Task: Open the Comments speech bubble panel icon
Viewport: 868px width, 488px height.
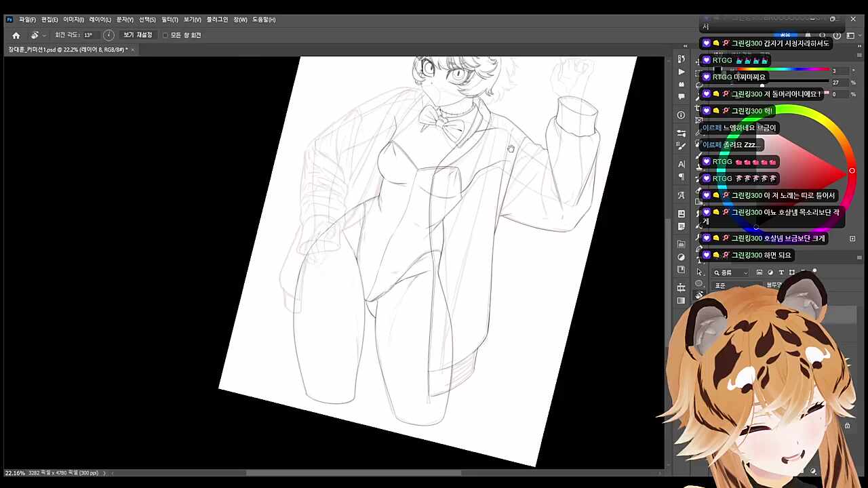Action: click(682, 97)
